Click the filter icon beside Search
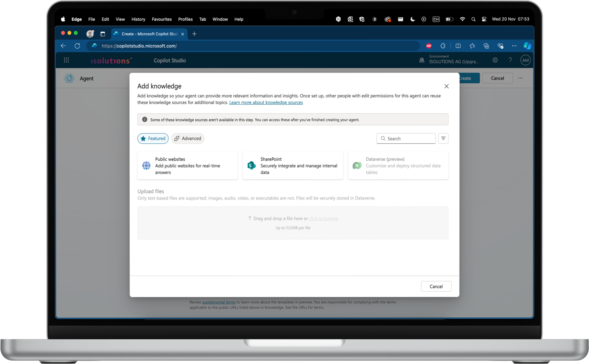This screenshot has height=364, width=589. pyautogui.click(x=443, y=138)
